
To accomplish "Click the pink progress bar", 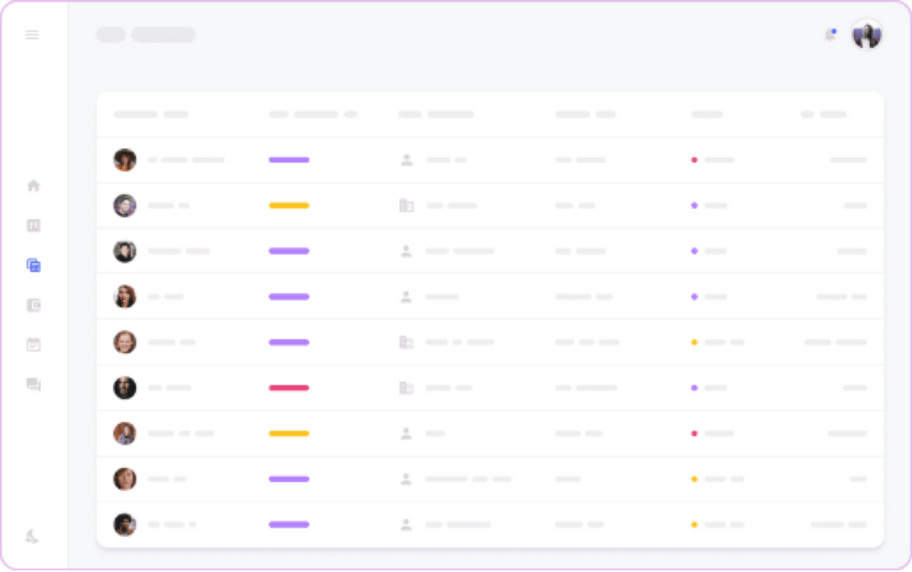I will pos(288,388).
